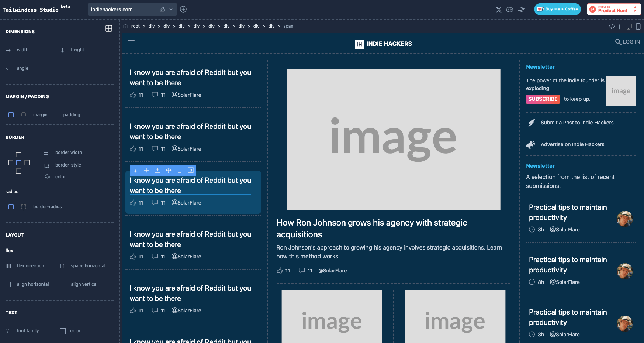The height and width of the screenshot is (343, 644).
Task: Click the move handle icon on selected element
Action: click(169, 170)
